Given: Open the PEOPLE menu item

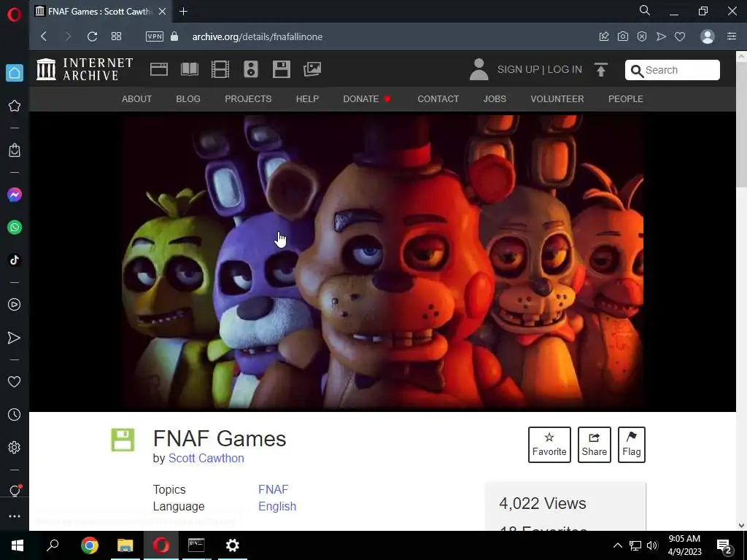Looking at the screenshot, I should coord(625,99).
